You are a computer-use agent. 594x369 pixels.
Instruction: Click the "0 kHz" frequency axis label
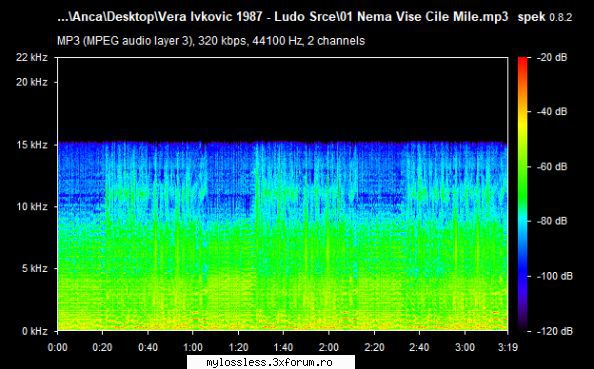pyautogui.click(x=34, y=331)
